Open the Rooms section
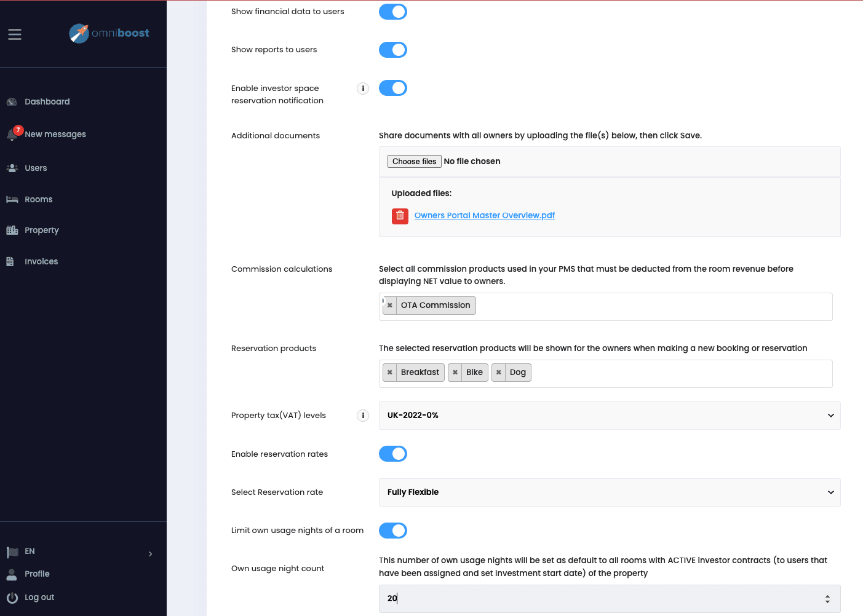This screenshot has width=863, height=616. (39, 199)
